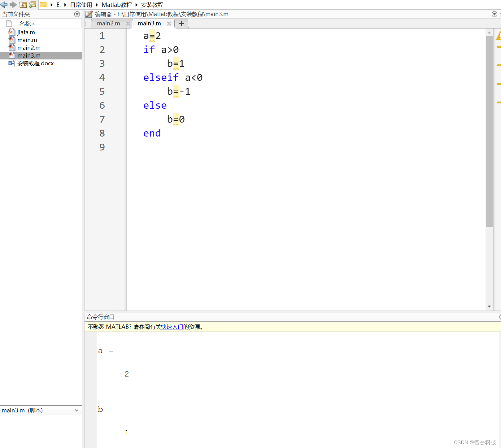Open the editor panel actions dropdown

(494, 14)
